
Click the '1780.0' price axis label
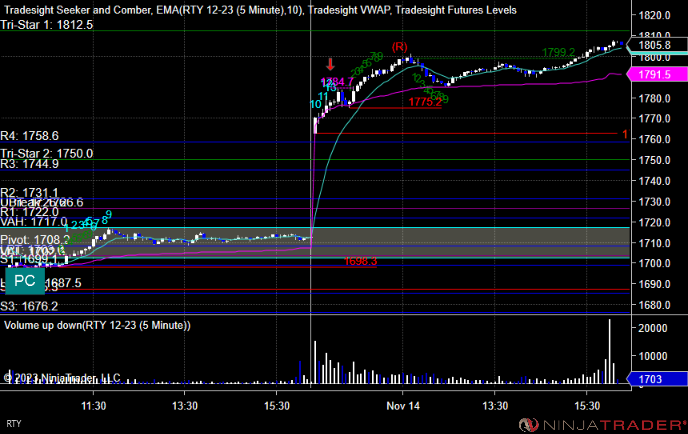coord(654,98)
